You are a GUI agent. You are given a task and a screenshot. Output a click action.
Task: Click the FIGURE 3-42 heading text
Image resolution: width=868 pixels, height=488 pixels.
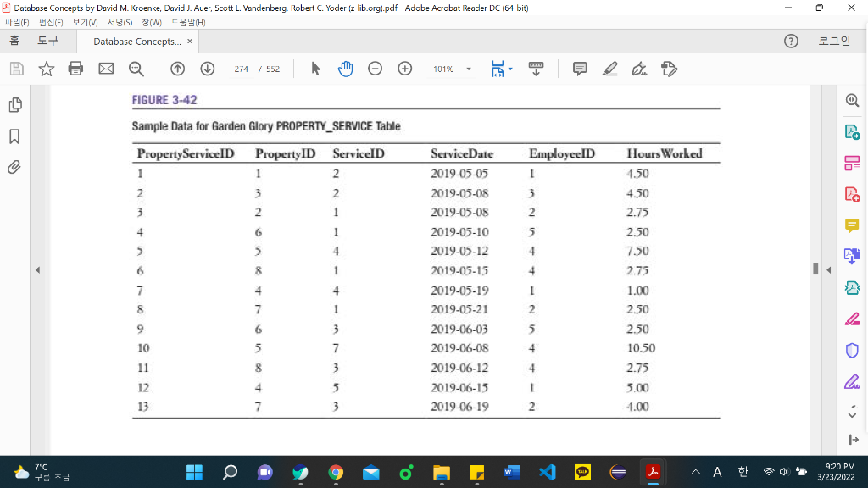[x=164, y=100]
